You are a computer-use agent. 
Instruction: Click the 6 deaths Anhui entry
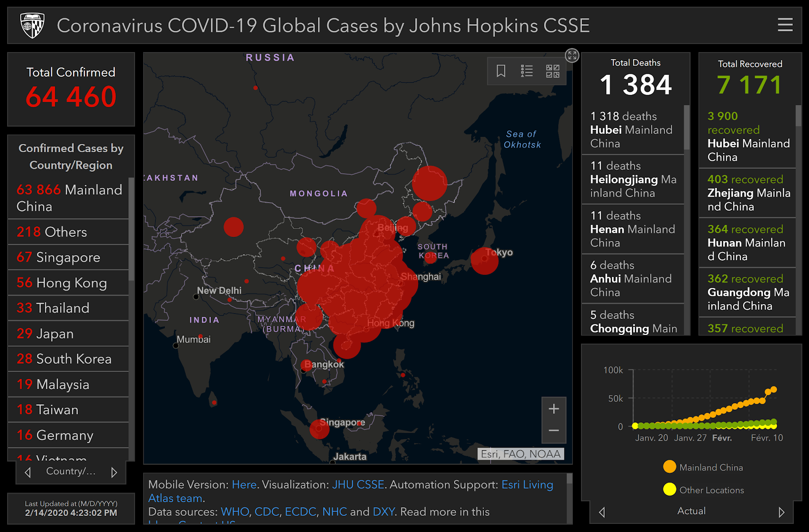[633, 279]
